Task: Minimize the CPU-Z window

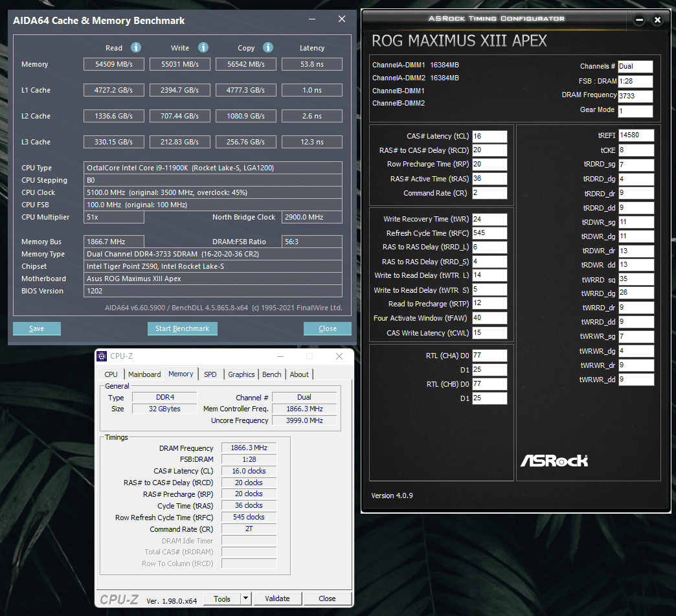Action: pos(280,356)
